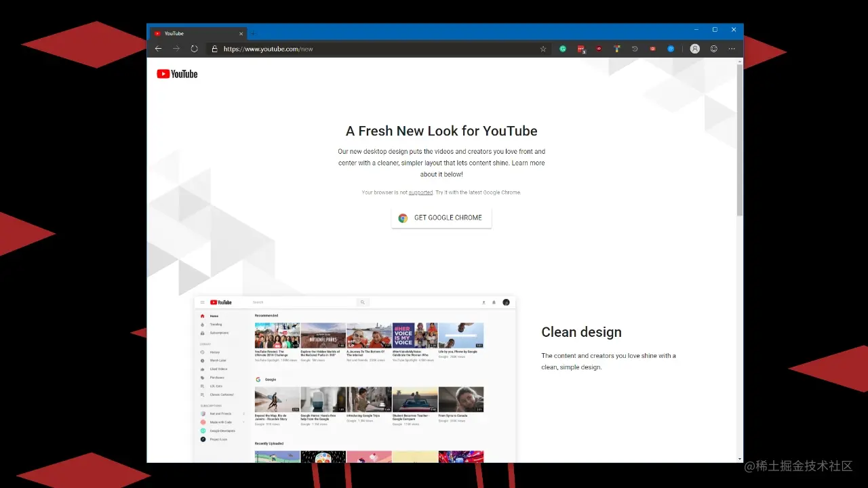This screenshot has height=488, width=868.
Task: Click the YouTube logo on the page
Action: (177, 74)
